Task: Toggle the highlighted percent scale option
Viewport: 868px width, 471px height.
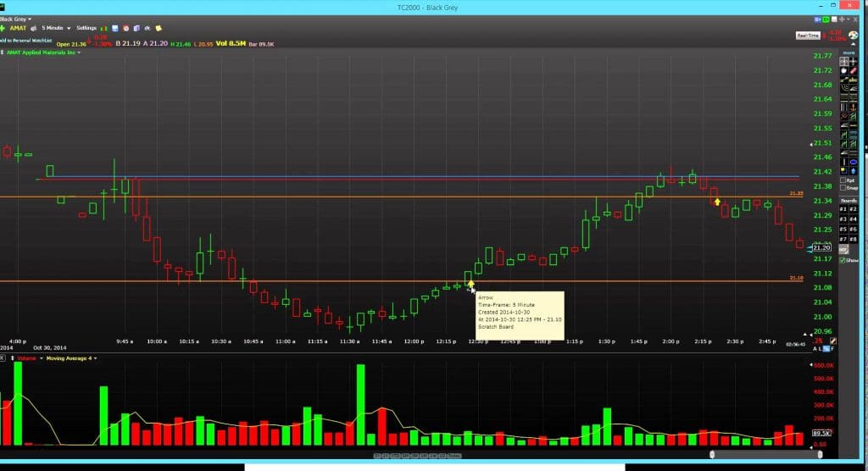Action: coord(826,349)
